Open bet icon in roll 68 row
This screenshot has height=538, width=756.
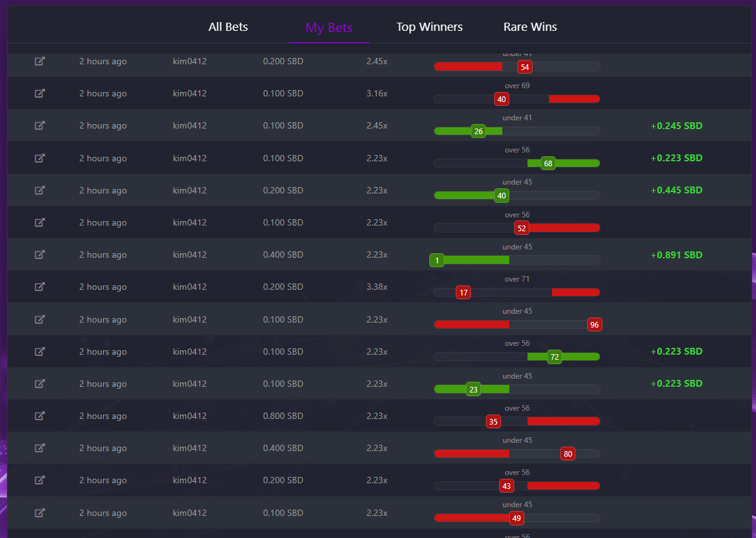(40, 158)
